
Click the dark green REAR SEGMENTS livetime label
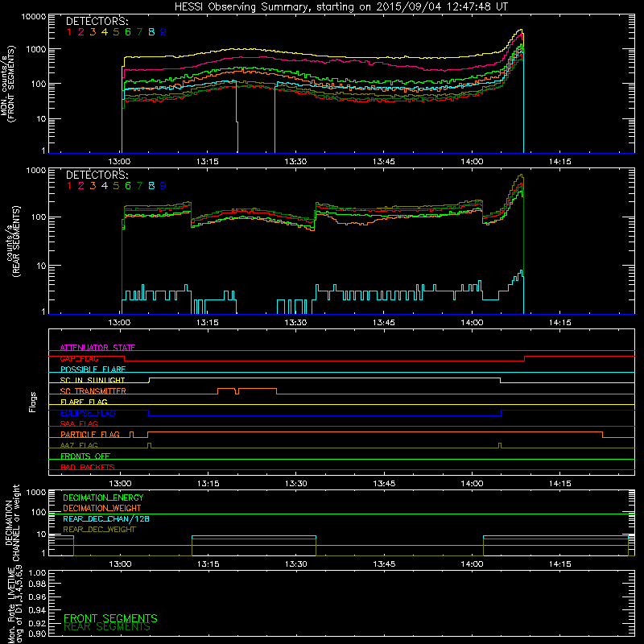[107, 627]
